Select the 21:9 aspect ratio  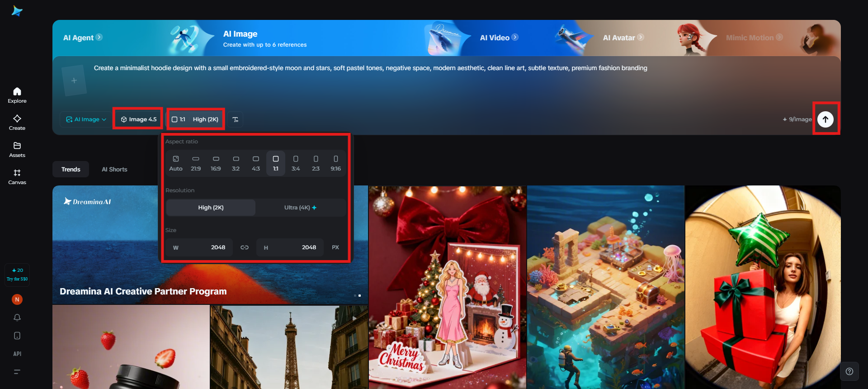click(x=196, y=163)
